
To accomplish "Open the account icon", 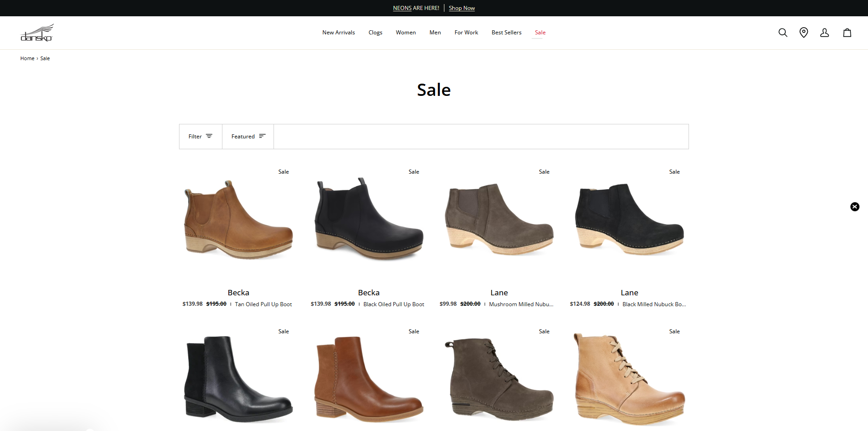I will pos(825,33).
